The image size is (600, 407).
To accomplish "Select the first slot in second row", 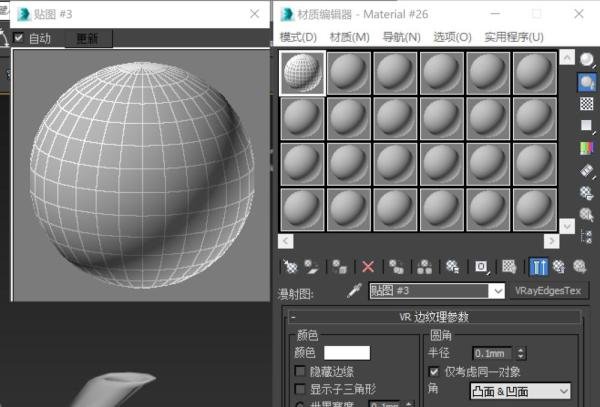I will [x=302, y=119].
